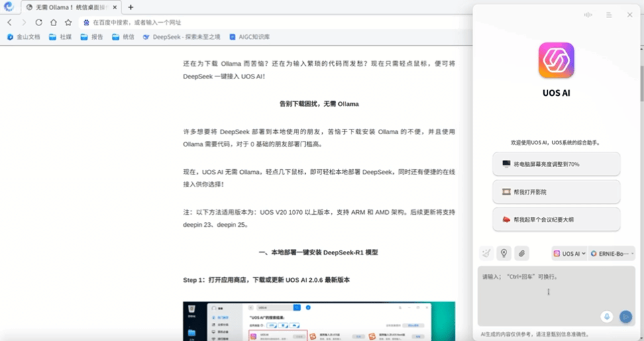The image size is (644, 341).
Task: Open the 统信 bookmark folder
Action: point(123,37)
